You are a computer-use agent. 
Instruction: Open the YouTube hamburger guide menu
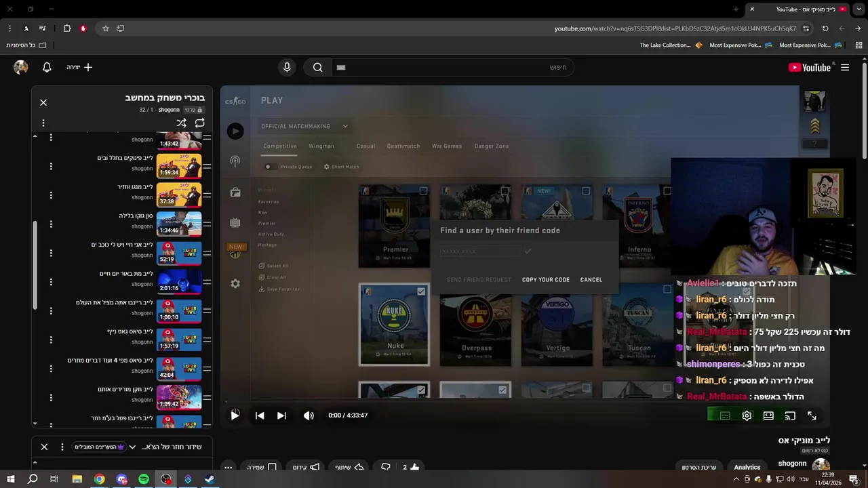coord(845,67)
